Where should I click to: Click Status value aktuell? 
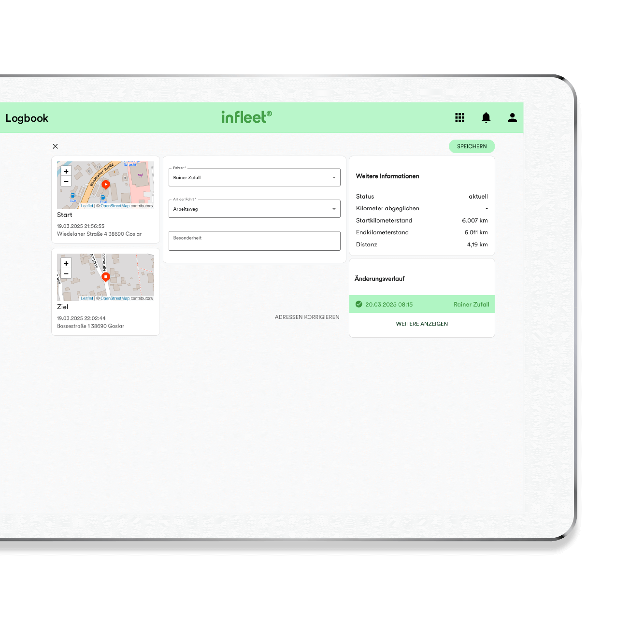478,196
